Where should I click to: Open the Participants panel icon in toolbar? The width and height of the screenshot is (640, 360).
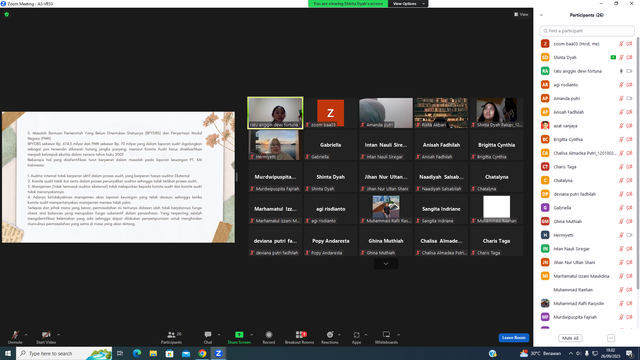click(x=171, y=335)
